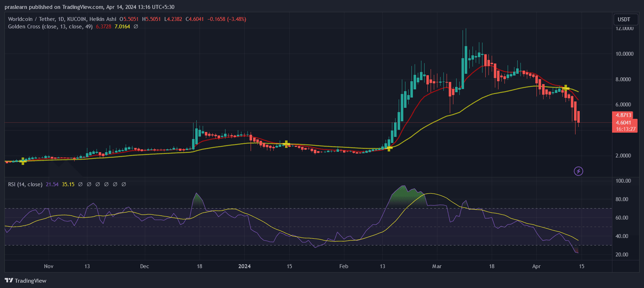
Task: Click the high value H5.5051
Action: [152, 19]
